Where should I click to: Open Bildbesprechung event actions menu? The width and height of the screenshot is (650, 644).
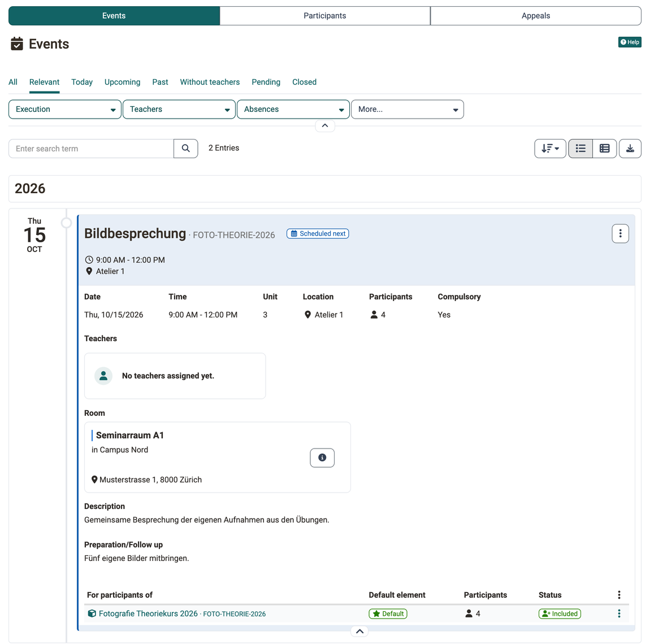click(620, 233)
